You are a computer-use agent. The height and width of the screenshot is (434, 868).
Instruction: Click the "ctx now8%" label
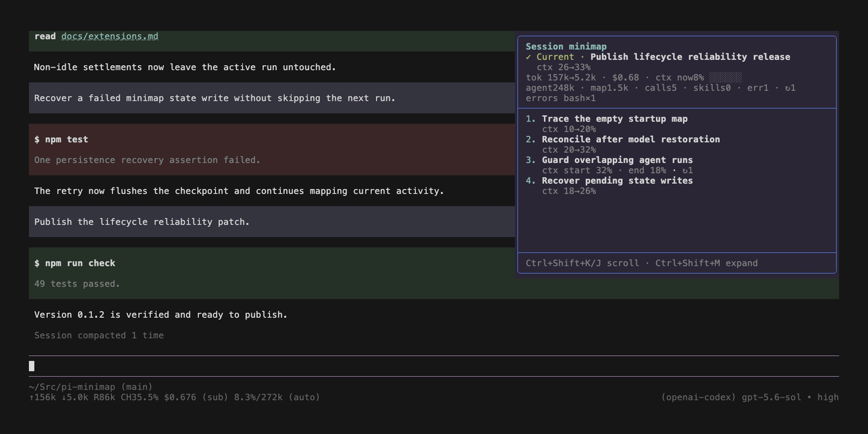click(679, 77)
